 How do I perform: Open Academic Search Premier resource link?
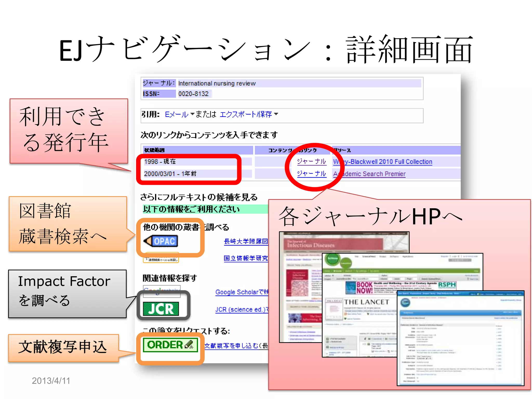(369, 174)
